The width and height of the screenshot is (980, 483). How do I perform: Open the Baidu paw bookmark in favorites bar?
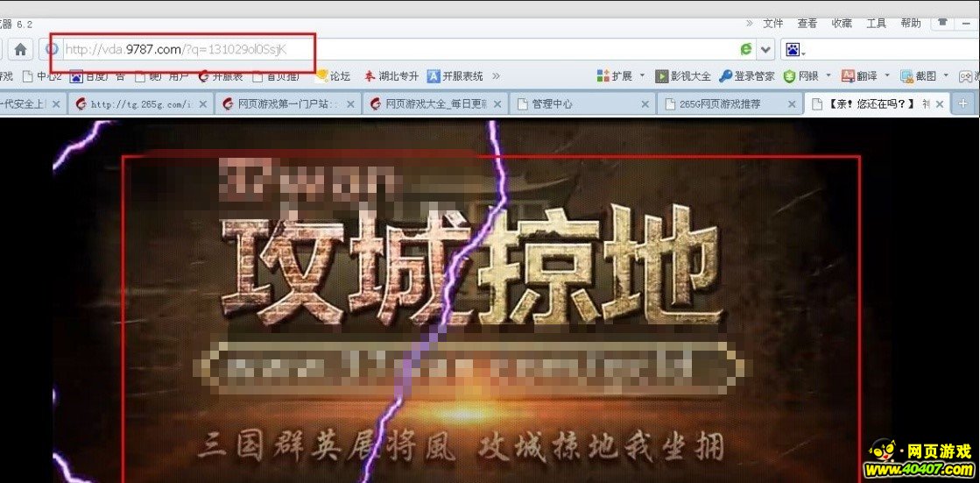coord(76,76)
